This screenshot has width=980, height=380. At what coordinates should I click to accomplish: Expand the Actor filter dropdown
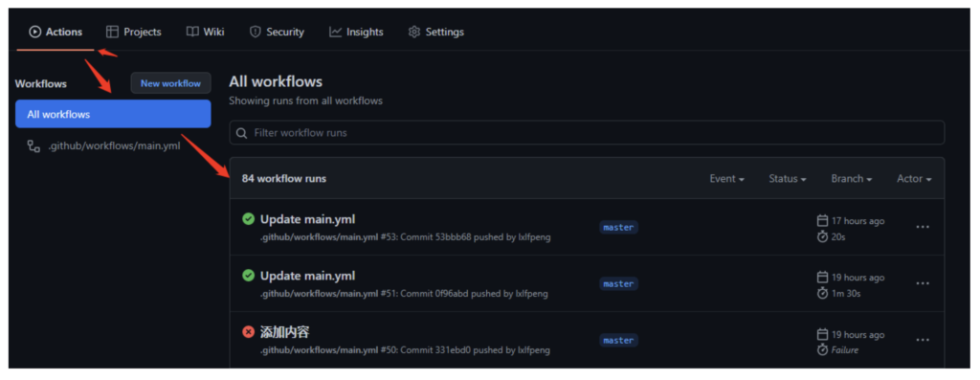pos(914,179)
